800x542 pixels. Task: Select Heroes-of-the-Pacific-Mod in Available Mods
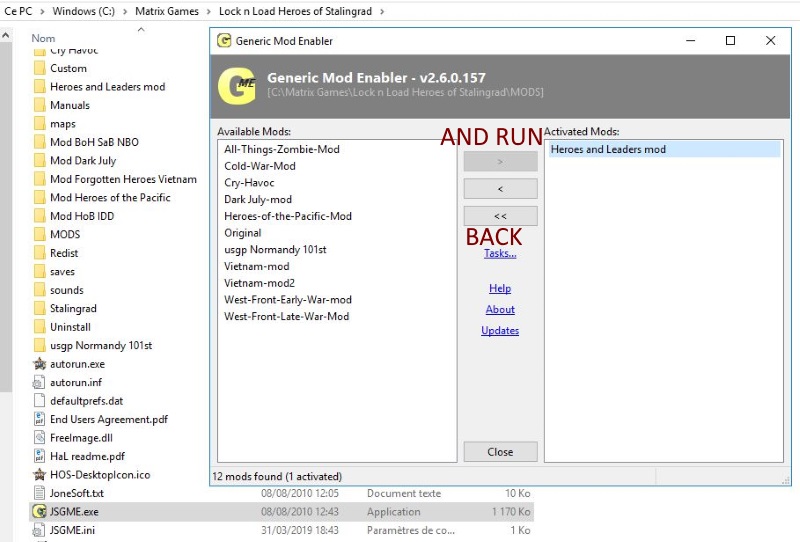click(288, 216)
